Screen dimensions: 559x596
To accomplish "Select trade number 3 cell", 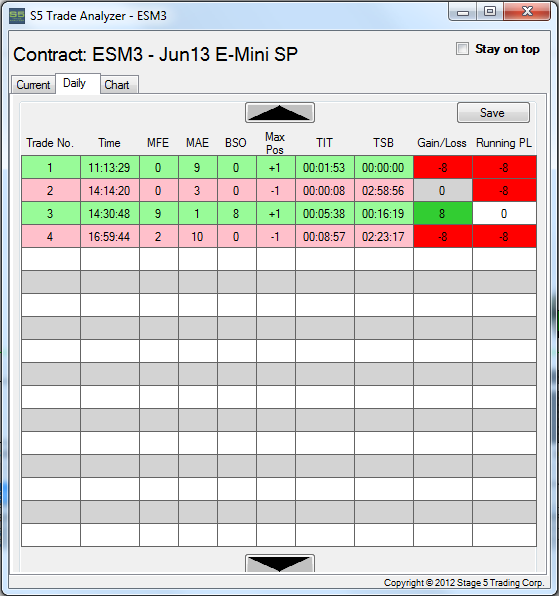I will [51, 213].
